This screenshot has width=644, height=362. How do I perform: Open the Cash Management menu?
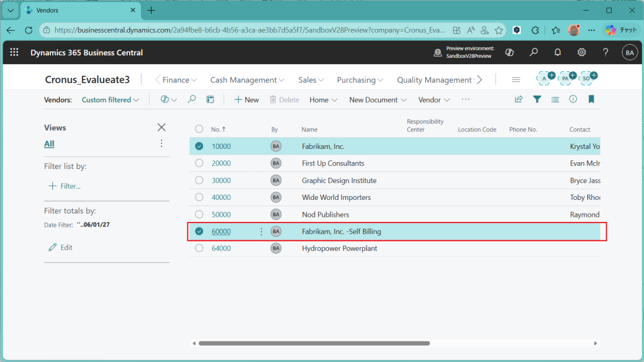pyautogui.click(x=247, y=80)
